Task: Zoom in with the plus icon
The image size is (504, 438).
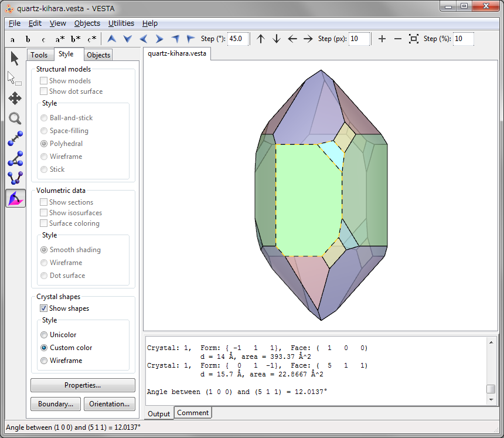Action: click(382, 39)
